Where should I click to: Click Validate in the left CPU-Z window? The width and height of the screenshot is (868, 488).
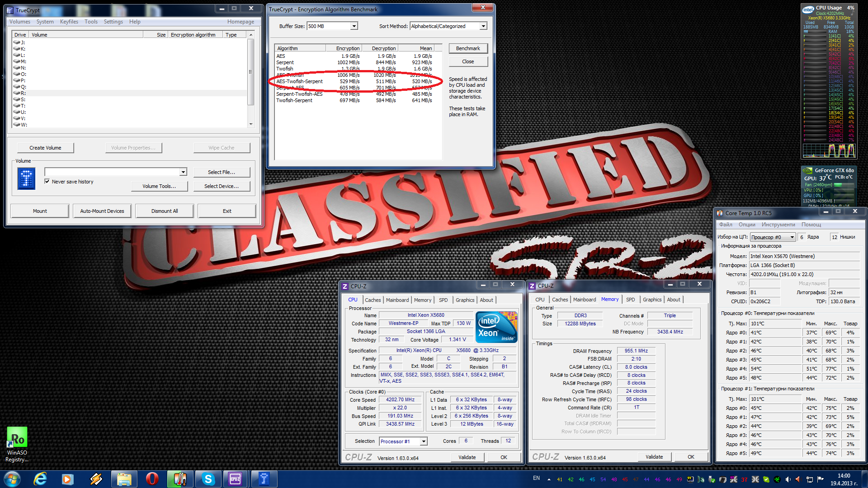(467, 457)
